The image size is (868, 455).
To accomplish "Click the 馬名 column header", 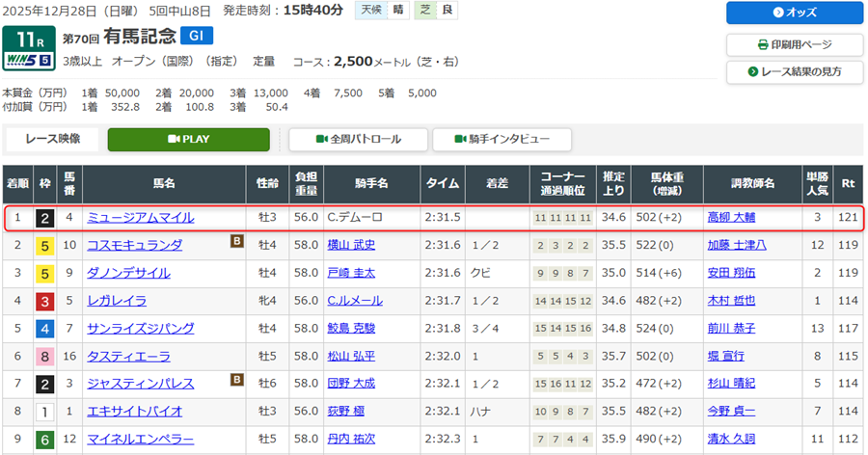I will click(164, 184).
